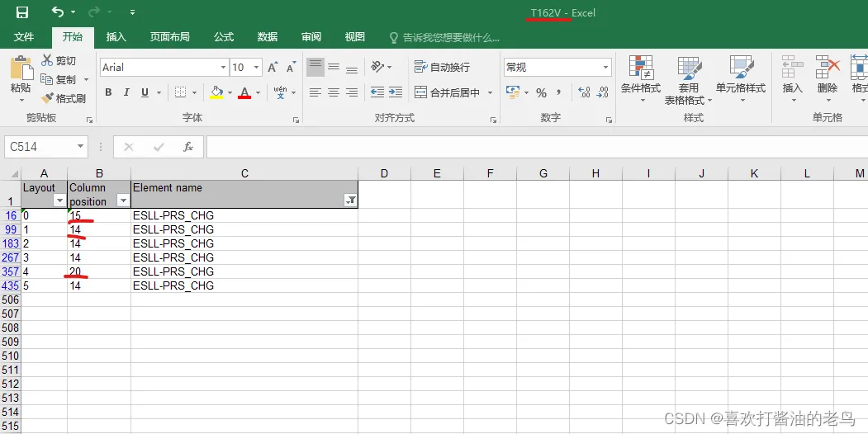Open the Element name filter dropdown

point(350,200)
